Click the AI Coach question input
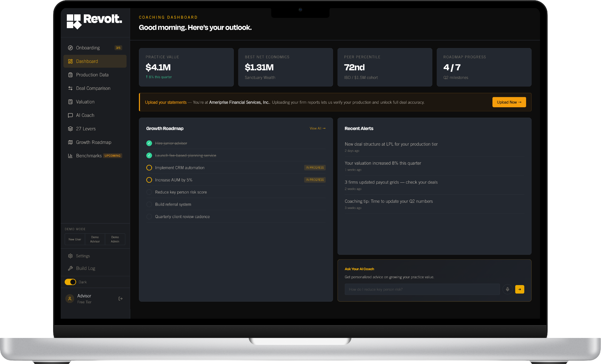 [422, 289]
